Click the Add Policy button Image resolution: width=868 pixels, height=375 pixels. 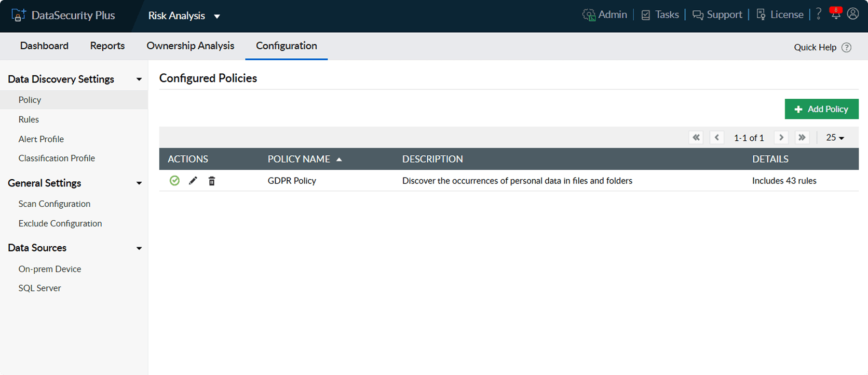point(821,109)
